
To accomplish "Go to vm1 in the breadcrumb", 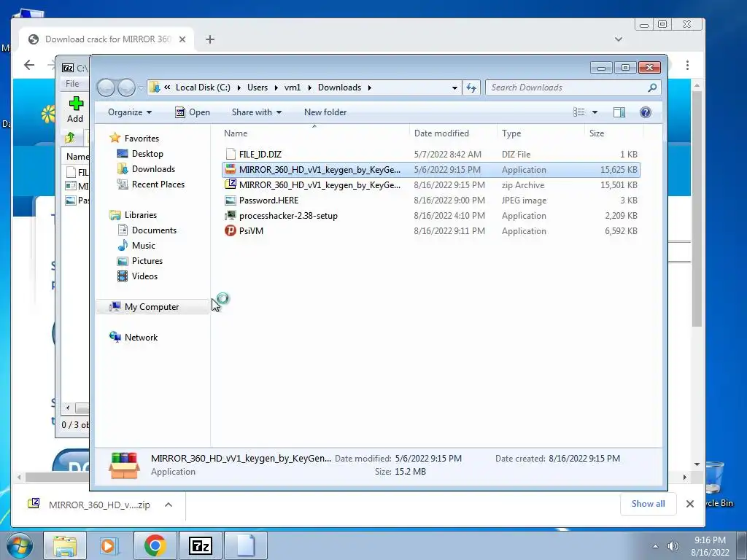I will coord(293,87).
